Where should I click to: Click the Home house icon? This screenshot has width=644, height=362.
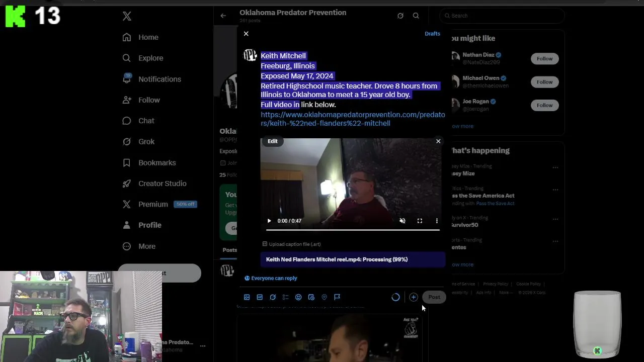(x=127, y=37)
